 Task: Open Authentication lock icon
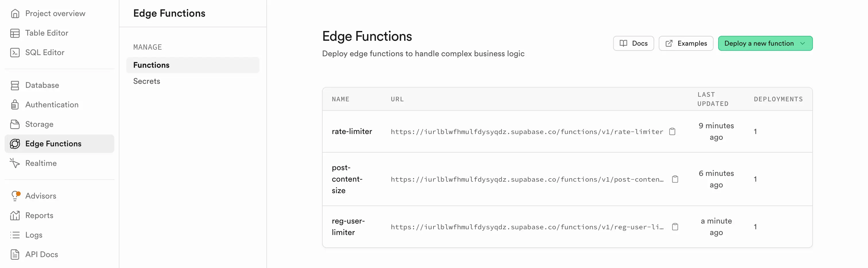pos(15,105)
